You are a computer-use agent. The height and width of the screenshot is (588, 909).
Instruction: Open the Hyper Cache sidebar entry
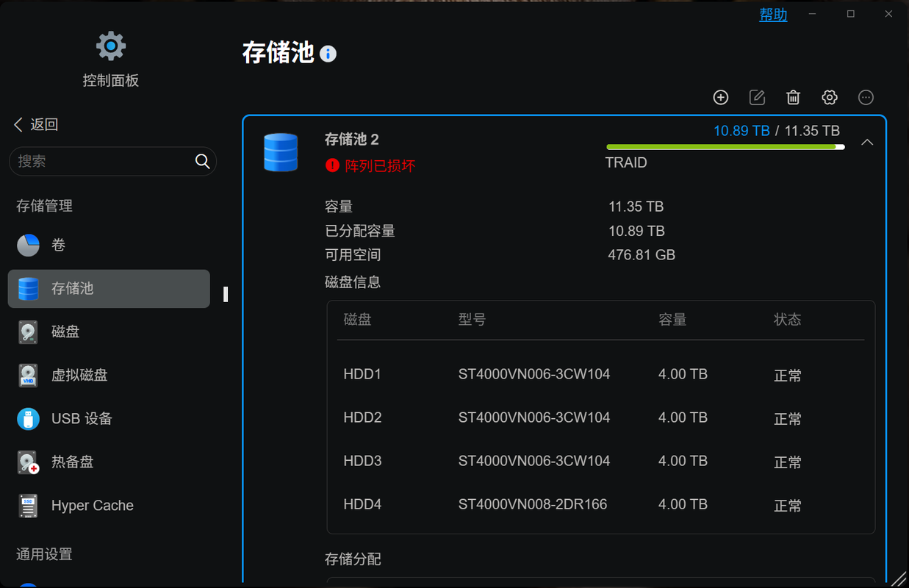click(109, 506)
